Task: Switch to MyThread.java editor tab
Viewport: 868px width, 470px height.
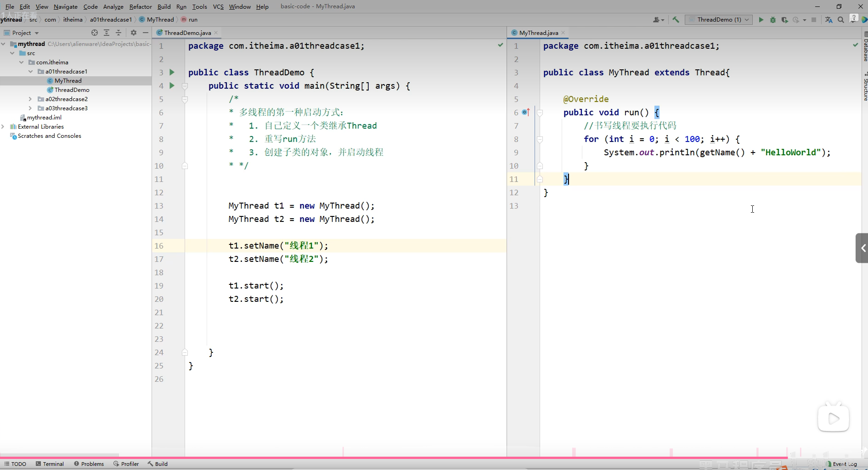Action: click(538, 33)
